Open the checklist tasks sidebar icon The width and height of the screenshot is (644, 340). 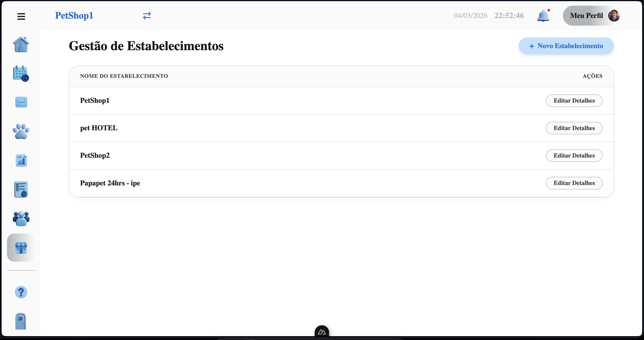click(21, 189)
